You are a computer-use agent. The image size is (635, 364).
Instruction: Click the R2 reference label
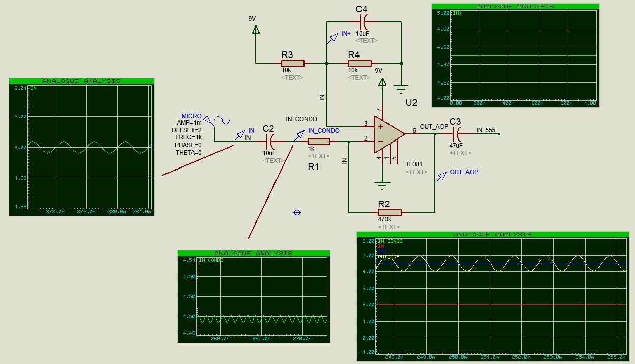pyautogui.click(x=384, y=204)
